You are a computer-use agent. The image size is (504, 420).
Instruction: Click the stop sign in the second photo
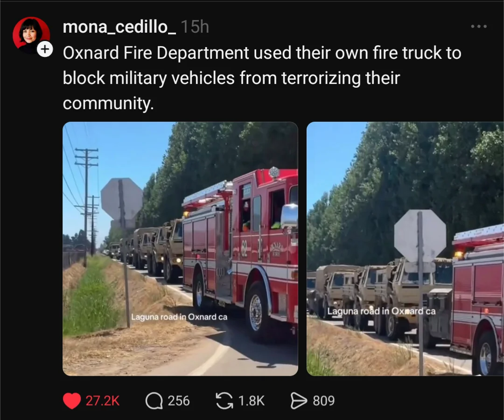pos(420,236)
